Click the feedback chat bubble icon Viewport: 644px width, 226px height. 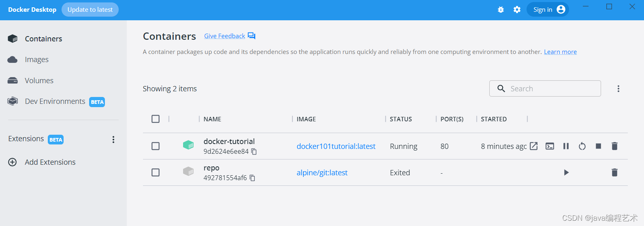[252, 36]
